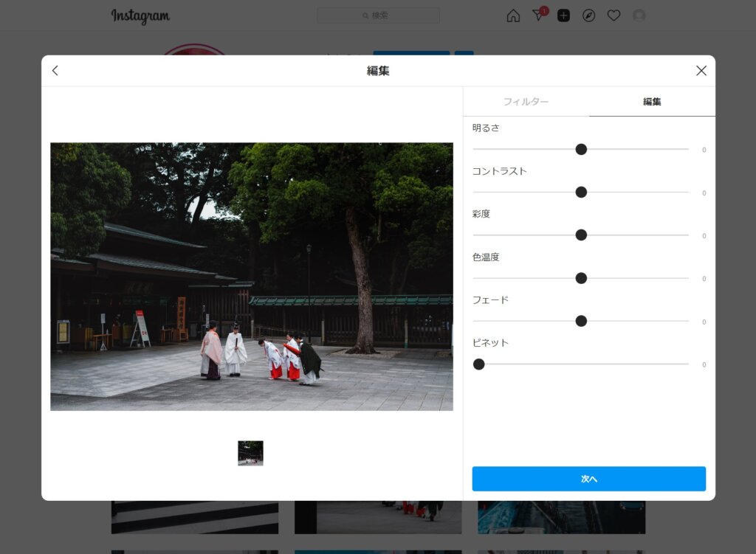Click the 彩度 label
Image resolution: width=756 pixels, height=554 pixels.
pos(481,214)
